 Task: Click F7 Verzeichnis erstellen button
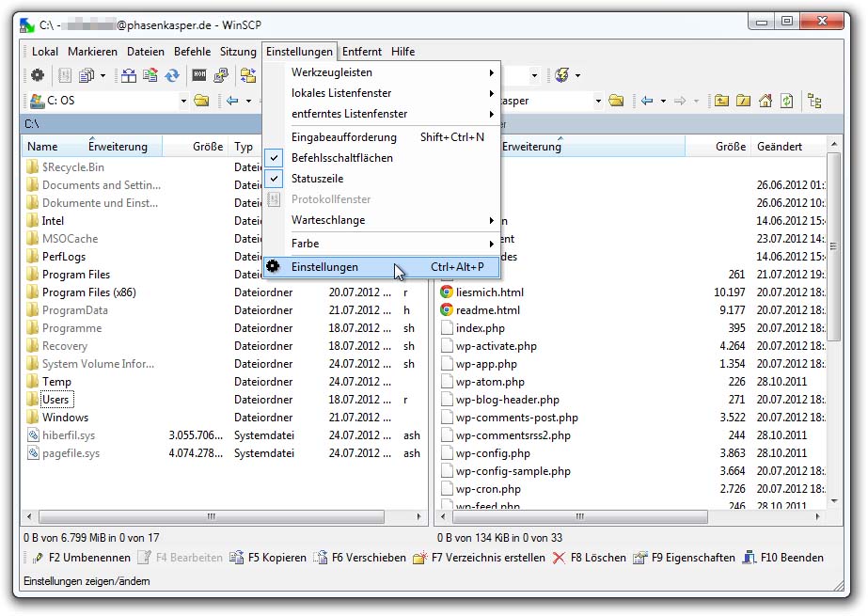click(480, 558)
